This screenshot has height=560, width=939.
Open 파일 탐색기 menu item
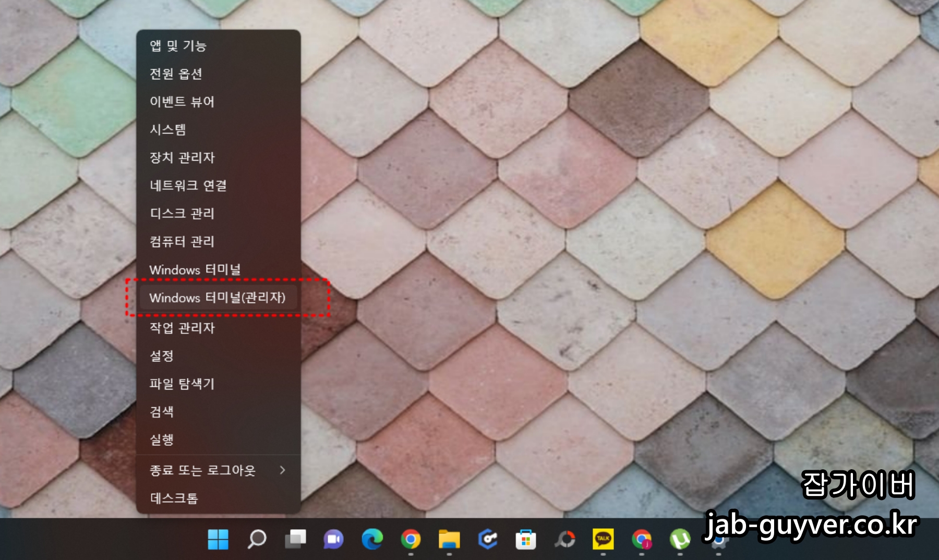[x=218, y=384]
